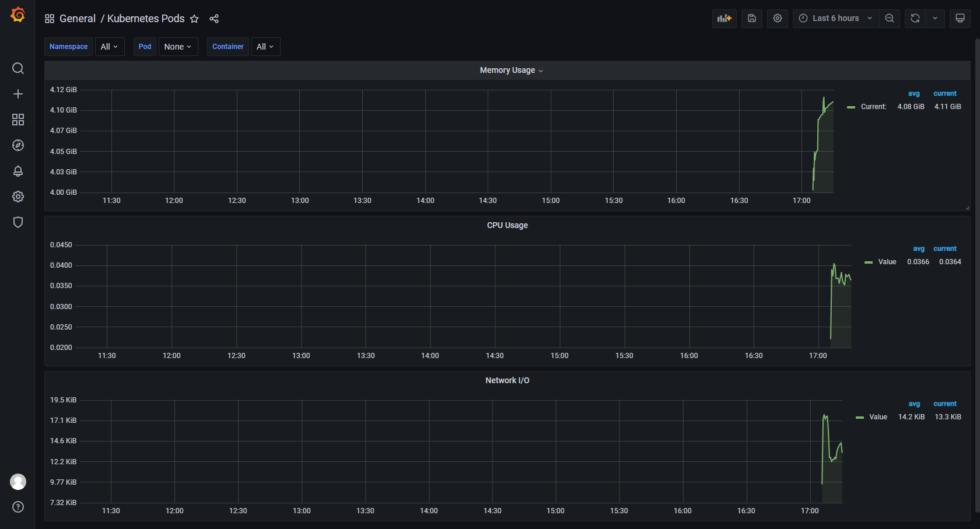The width and height of the screenshot is (980, 529).
Task: Click the General folder link
Action: point(78,19)
